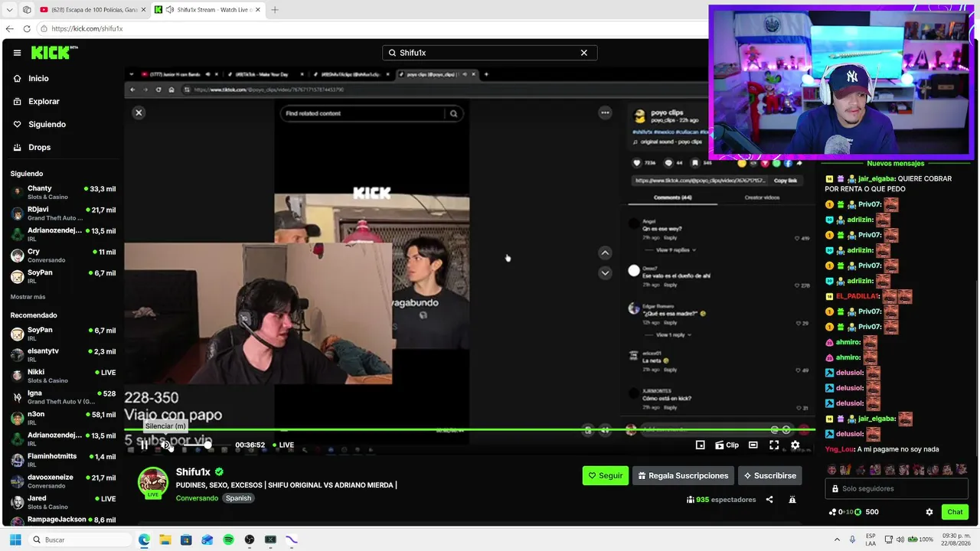This screenshot has width=980, height=551.
Task: Go back in browser
Action: [x=11, y=28]
